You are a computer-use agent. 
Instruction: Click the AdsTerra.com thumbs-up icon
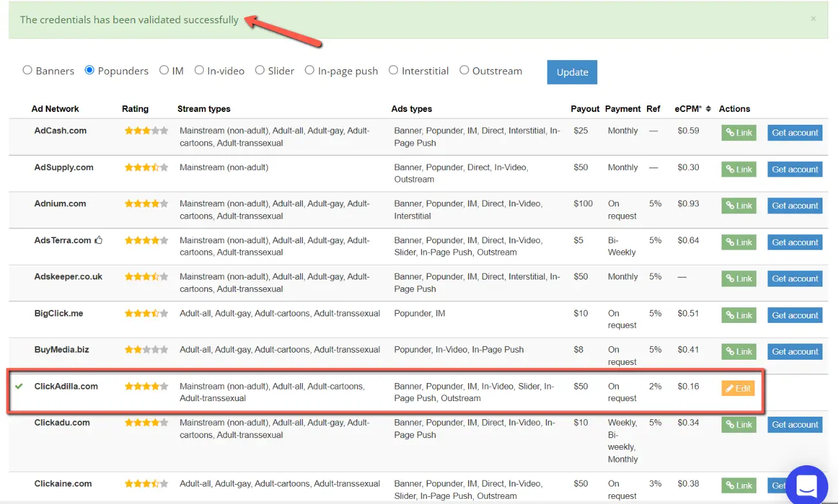click(99, 240)
